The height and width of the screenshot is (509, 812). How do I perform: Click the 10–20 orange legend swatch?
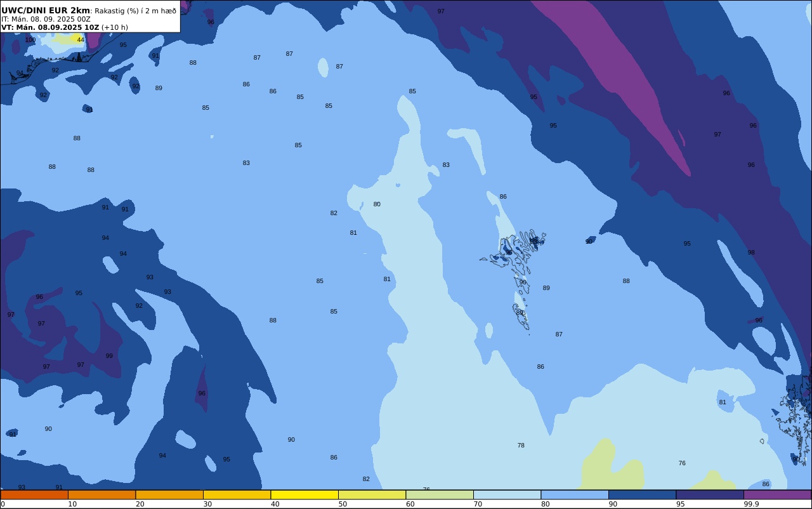(101, 494)
